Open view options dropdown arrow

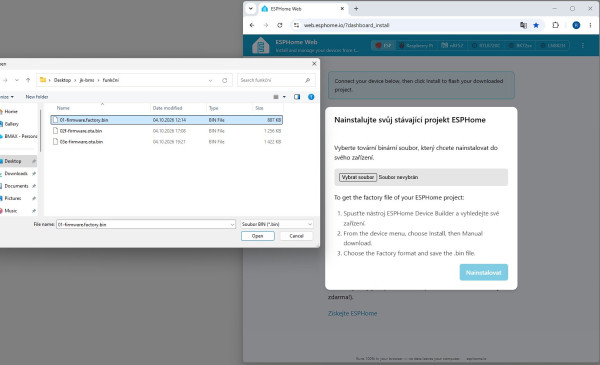(x=284, y=97)
